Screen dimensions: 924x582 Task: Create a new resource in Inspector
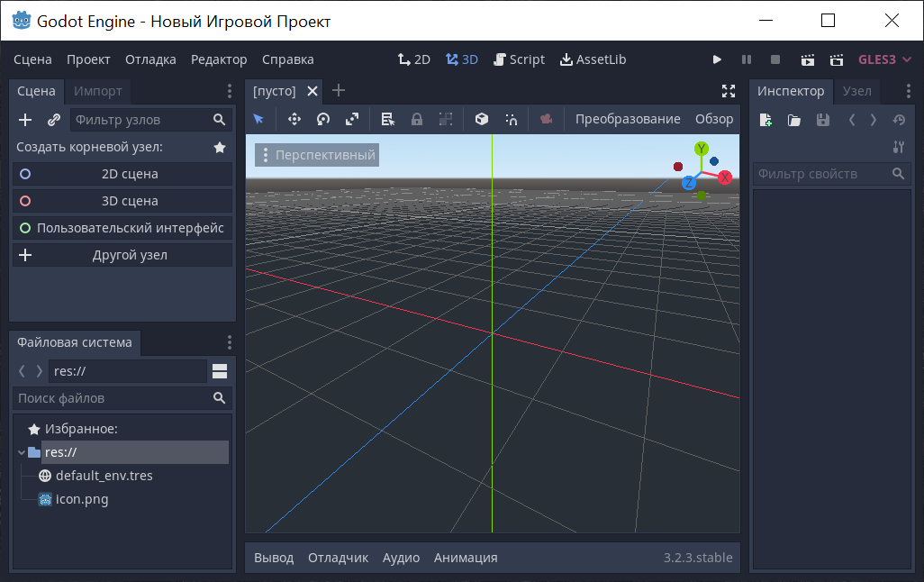click(765, 120)
